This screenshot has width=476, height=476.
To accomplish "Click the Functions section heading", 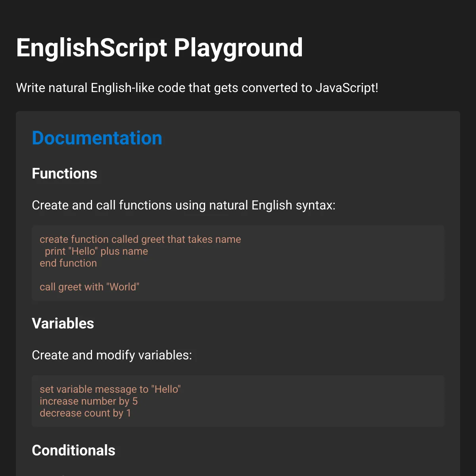I will 64,174.
